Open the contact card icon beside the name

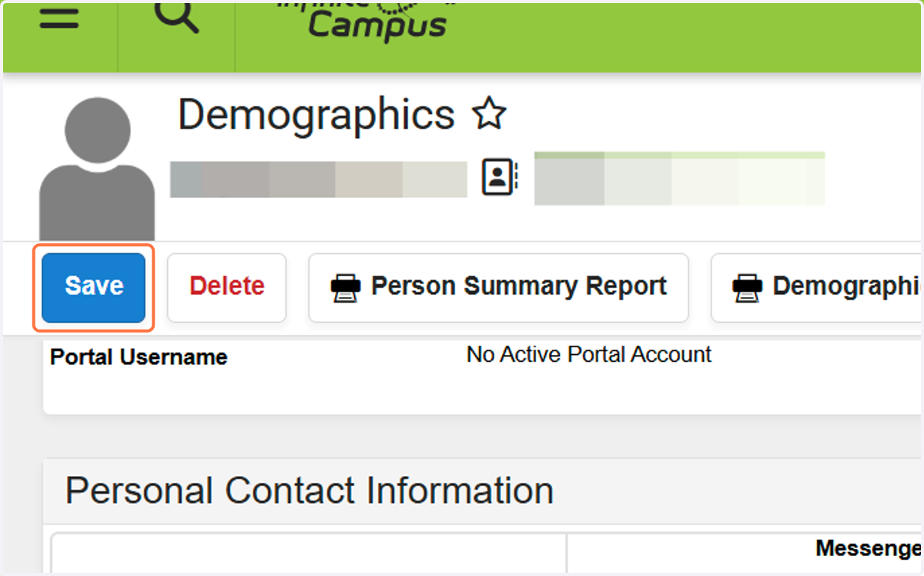point(500,177)
